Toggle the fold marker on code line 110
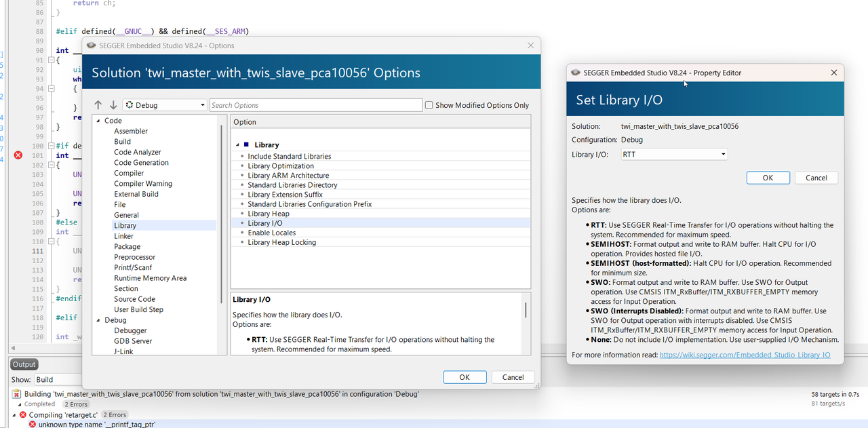Screen dimensions: 868x428 50,241
